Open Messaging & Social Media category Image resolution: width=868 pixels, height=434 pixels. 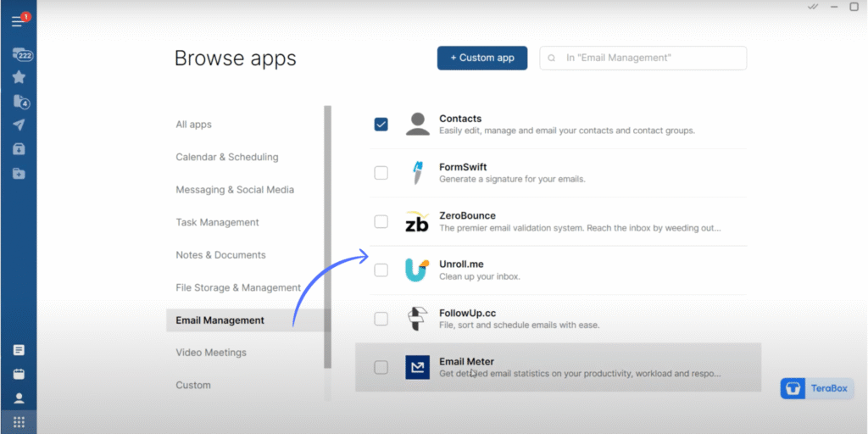pyautogui.click(x=235, y=190)
